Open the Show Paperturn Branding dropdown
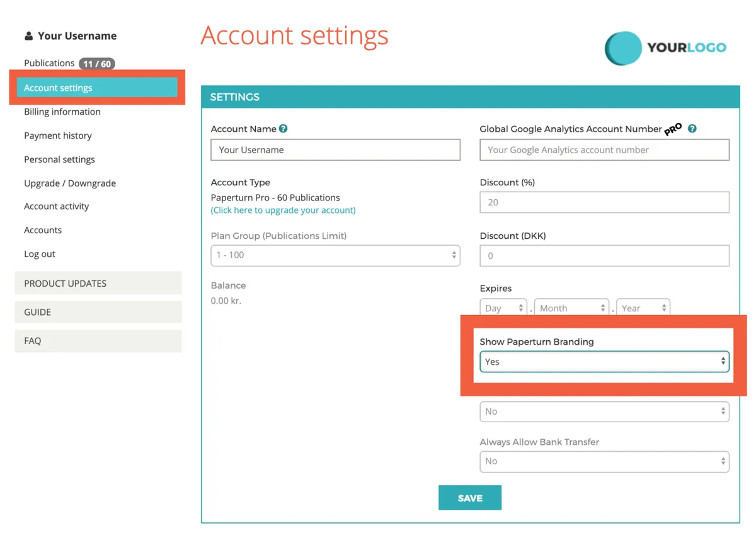The height and width of the screenshot is (540, 756). pyautogui.click(x=604, y=362)
